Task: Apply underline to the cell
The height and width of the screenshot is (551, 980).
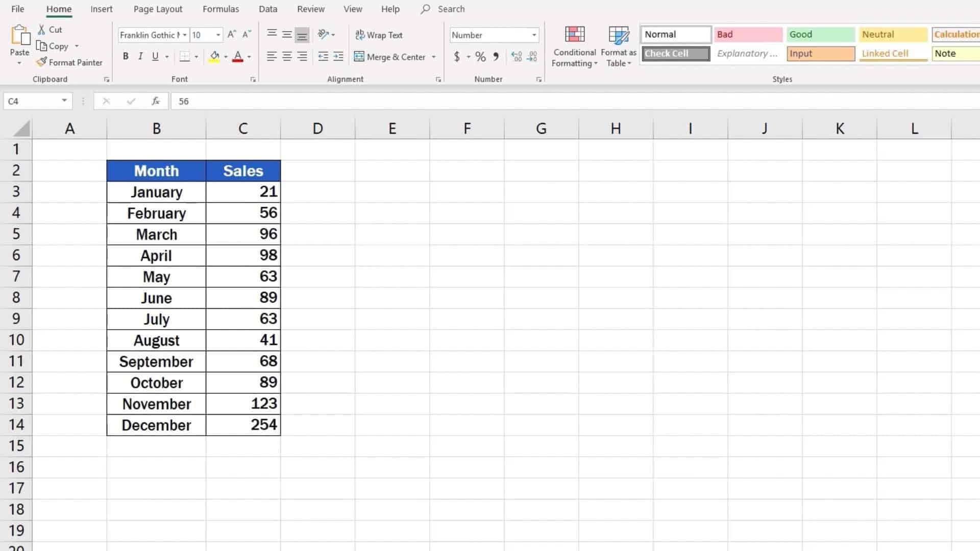Action: point(155,56)
